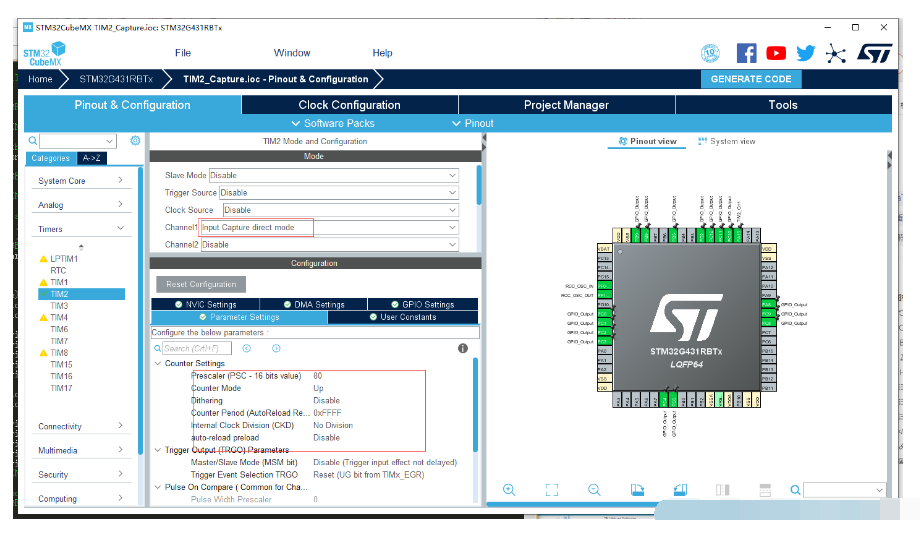Collapse the Counter Settings group
921x543 pixels.
pos(157,363)
